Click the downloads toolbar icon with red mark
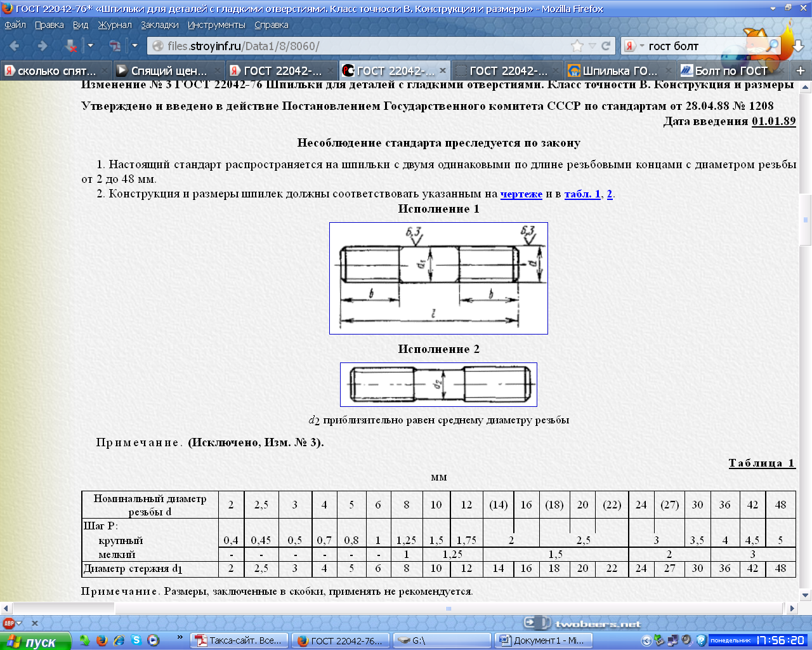 [x=70, y=46]
